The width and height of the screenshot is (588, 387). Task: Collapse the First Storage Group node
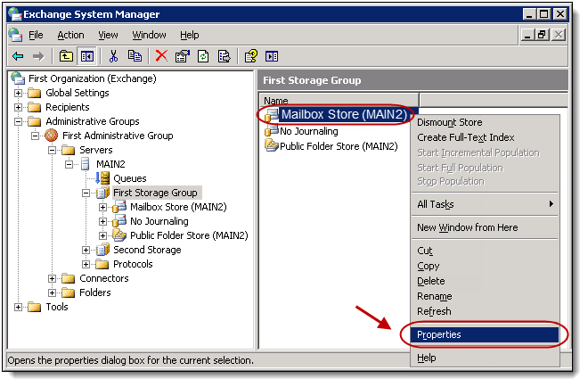tap(86, 193)
